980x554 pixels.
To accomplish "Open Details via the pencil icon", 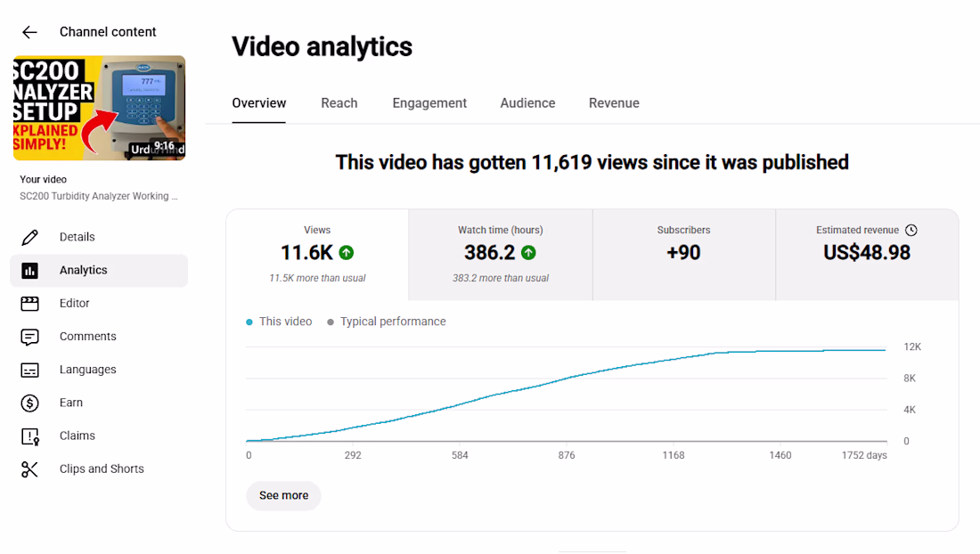I will pos(29,237).
